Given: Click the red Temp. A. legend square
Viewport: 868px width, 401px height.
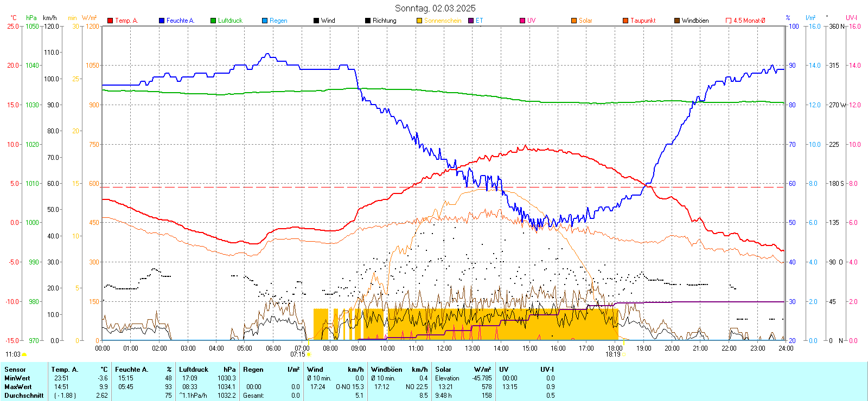Looking at the screenshot, I should (110, 21).
